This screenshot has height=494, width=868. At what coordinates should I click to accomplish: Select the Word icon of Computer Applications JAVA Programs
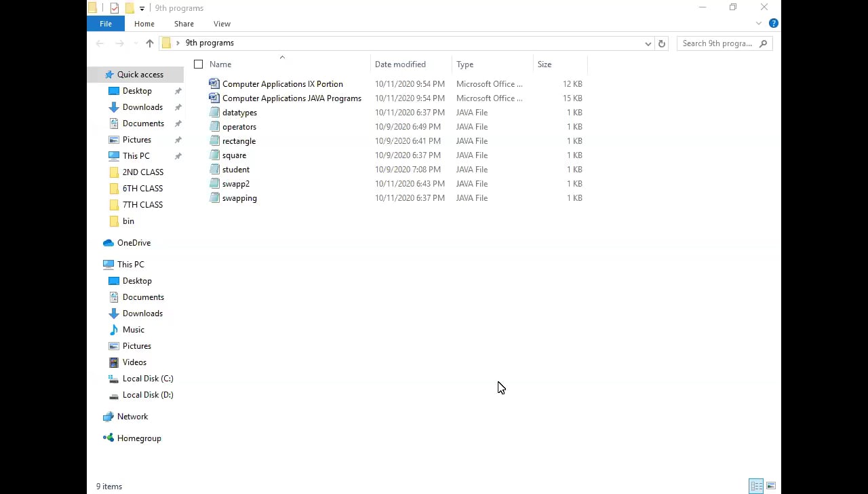point(214,98)
